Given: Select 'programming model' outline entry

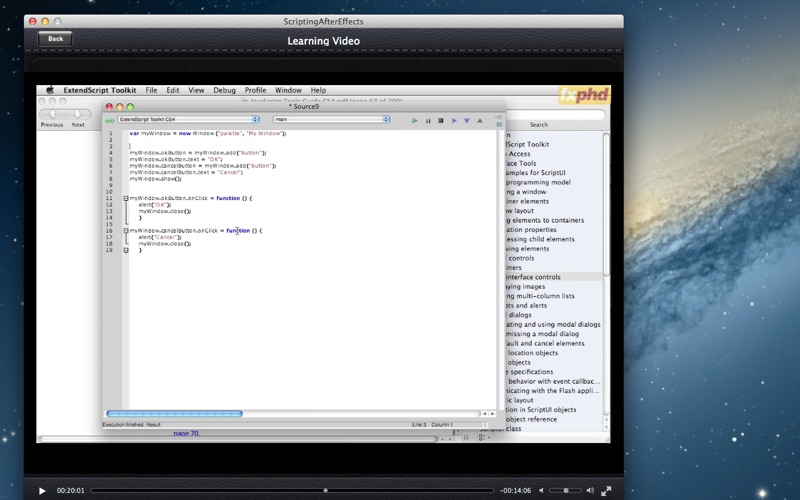Looking at the screenshot, I should [538, 182].
